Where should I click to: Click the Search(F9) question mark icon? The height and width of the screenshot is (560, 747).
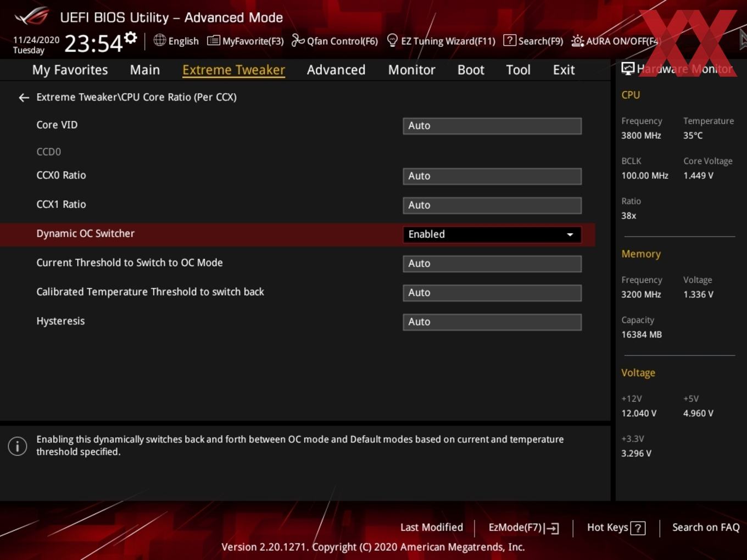[510, 41]
